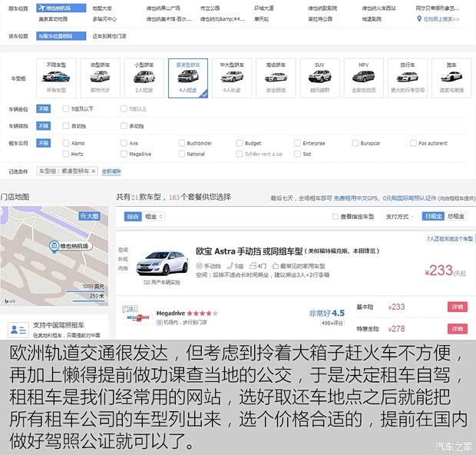Check the Hertz company checkbox

pyautogui.click(x=65, y=154)
